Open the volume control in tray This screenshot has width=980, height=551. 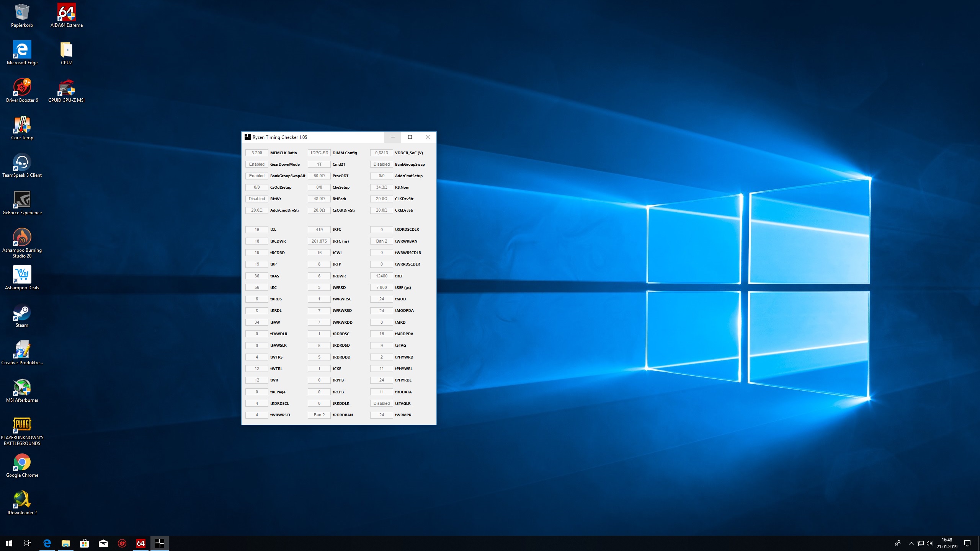pos(929,543)
